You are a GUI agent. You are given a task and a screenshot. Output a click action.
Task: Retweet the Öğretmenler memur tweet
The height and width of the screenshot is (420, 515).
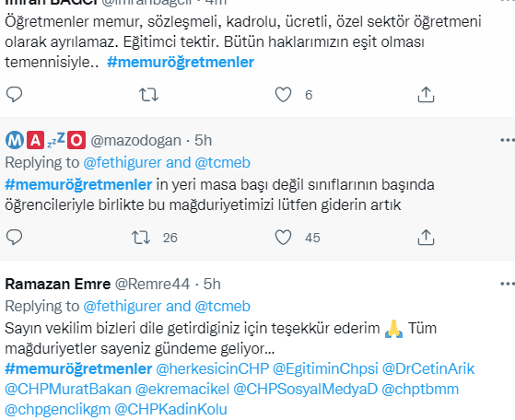pyautogui.click(x=148, y=95)
